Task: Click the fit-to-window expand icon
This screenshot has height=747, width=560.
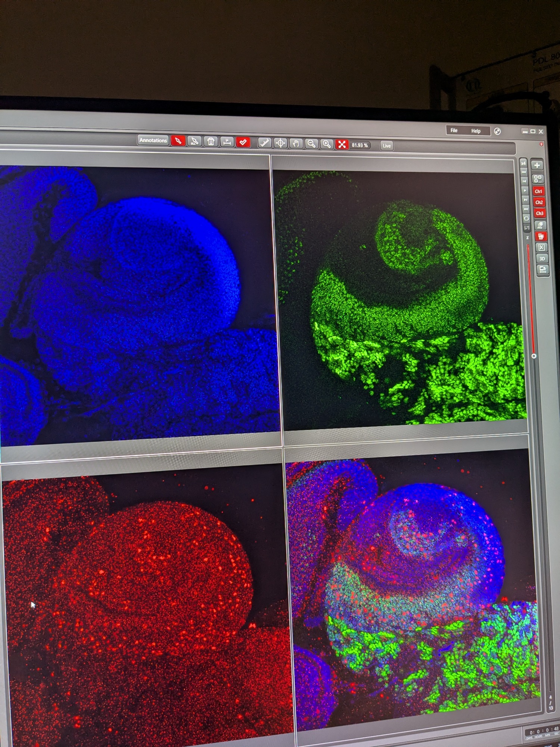Action: click(x=342, y=145)
